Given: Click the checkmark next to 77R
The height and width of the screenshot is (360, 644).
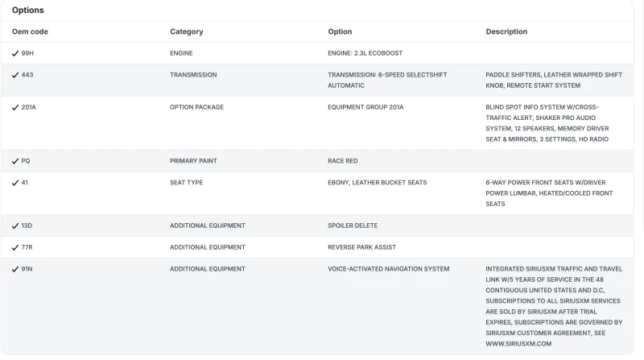Looking at the screenshot, I should (15, 247).
